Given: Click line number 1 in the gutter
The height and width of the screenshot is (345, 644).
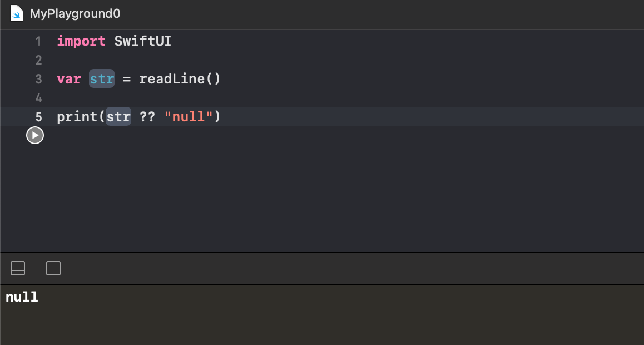Looking at the screenshot, I should tap(38, 41).
